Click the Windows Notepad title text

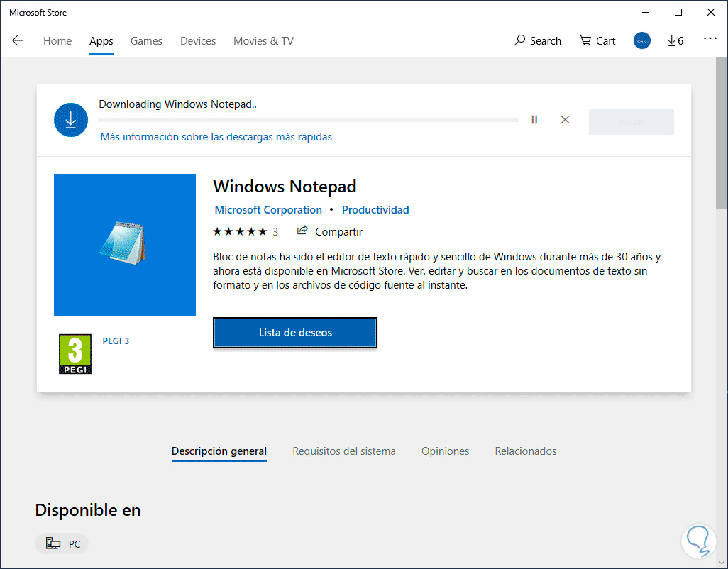point(285,187)
